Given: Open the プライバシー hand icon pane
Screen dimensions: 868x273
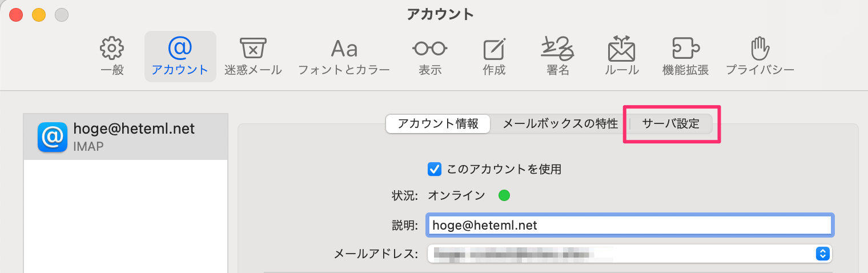Looking at the screenshot, I should click(x=759, y=57).
